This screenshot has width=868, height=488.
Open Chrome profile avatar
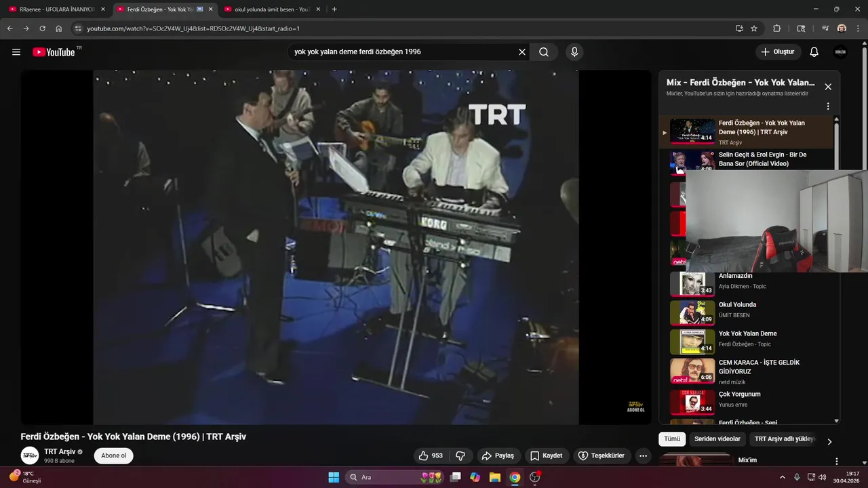(842, 28)
